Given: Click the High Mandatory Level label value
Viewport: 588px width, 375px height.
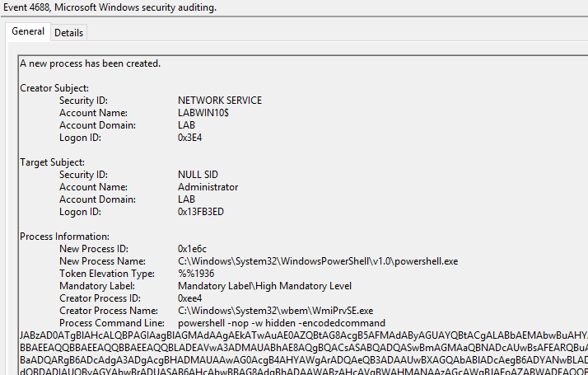Looking at the screenshot, I should click(264, 287).
